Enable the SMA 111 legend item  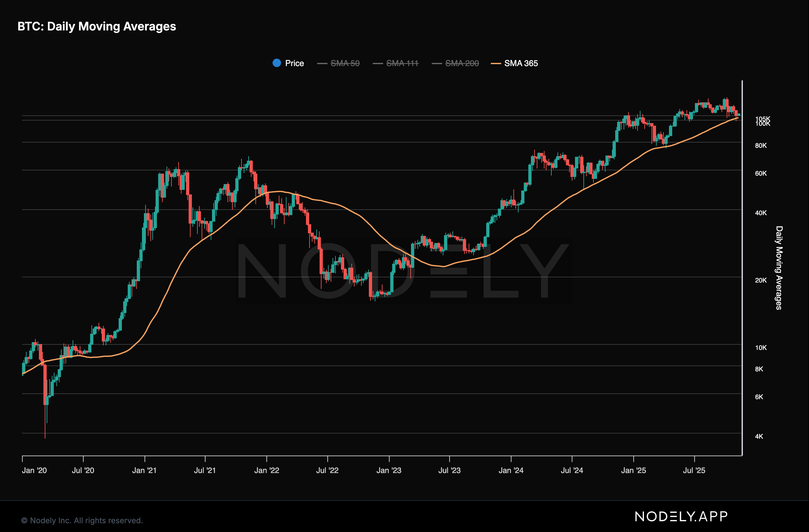point(402,63)
